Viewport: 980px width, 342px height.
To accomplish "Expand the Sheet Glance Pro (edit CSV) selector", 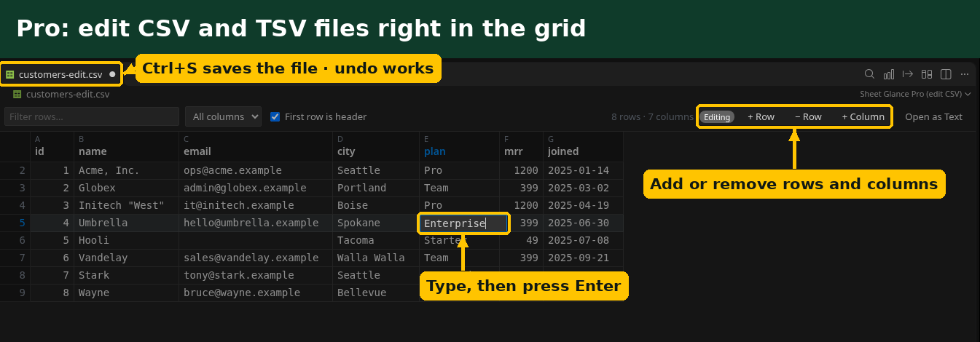I will [916, 94].
